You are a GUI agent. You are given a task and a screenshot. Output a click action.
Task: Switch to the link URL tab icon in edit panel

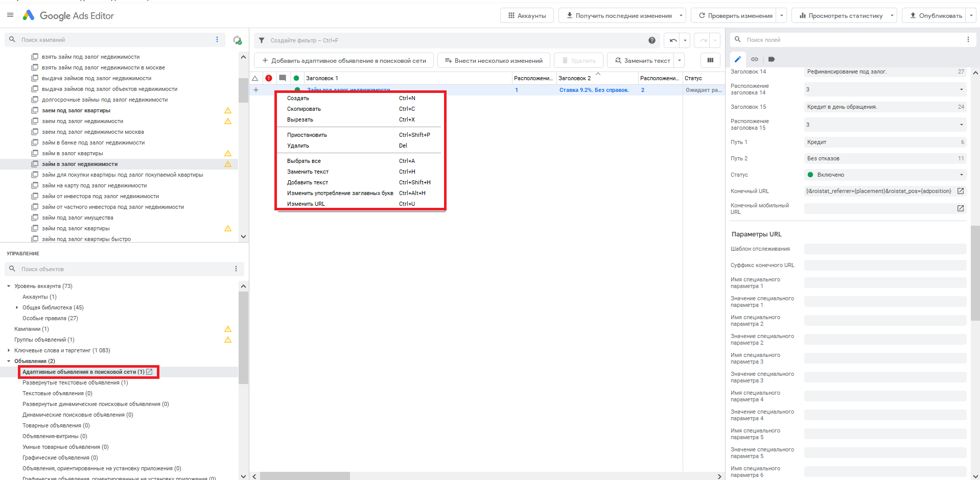(754, 59)
